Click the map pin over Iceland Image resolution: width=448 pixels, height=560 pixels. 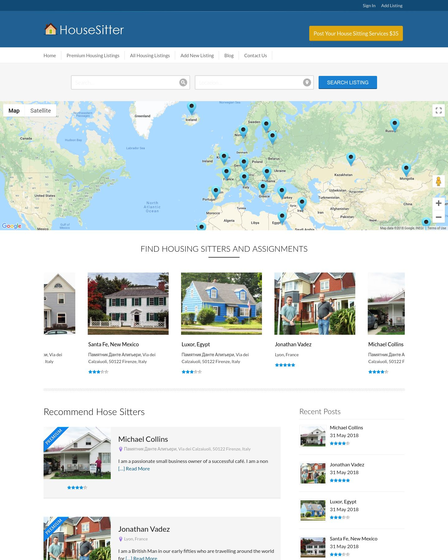(x=191, y=108)
